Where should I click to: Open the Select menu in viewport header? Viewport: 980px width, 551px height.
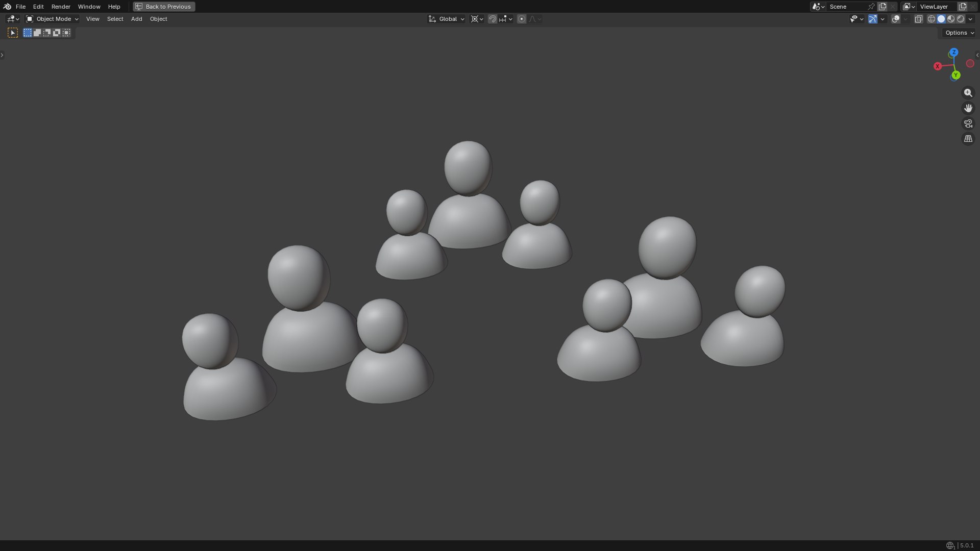pyautogui.click(x=115, y=19)
